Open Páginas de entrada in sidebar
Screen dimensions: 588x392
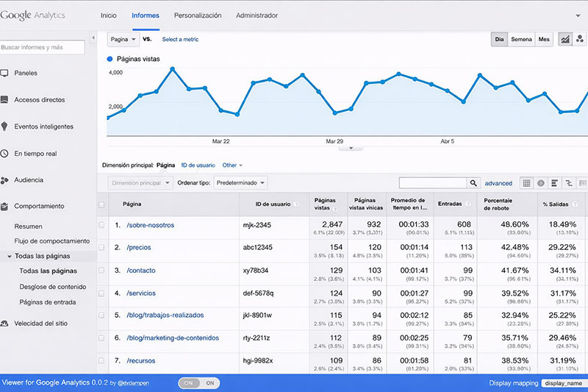coord(48,302)
